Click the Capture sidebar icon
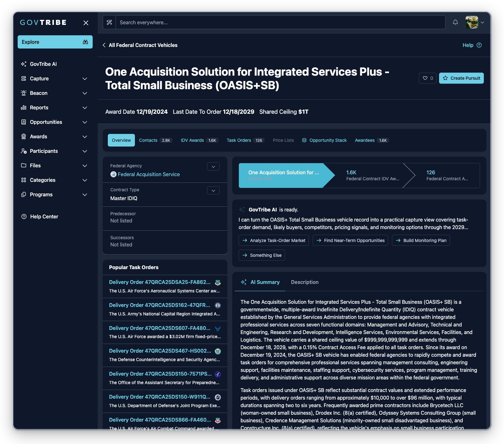This screenshot has height=444, width=504. click(x=24, y=78)
